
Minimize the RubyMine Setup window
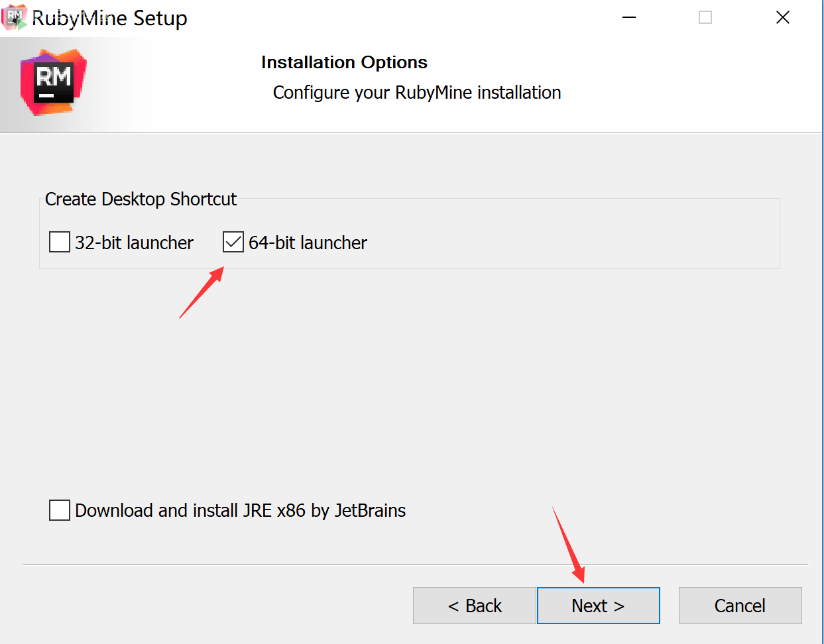click(x=629, y=17)
